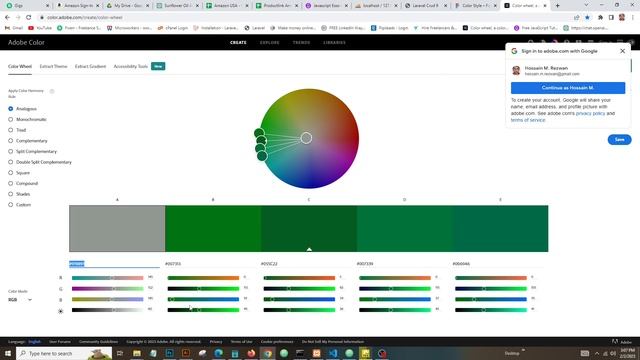640x360 pixels.
Task: Open Chrome three-dot menu
Action: pyautogui.click(x=633, y=18)
